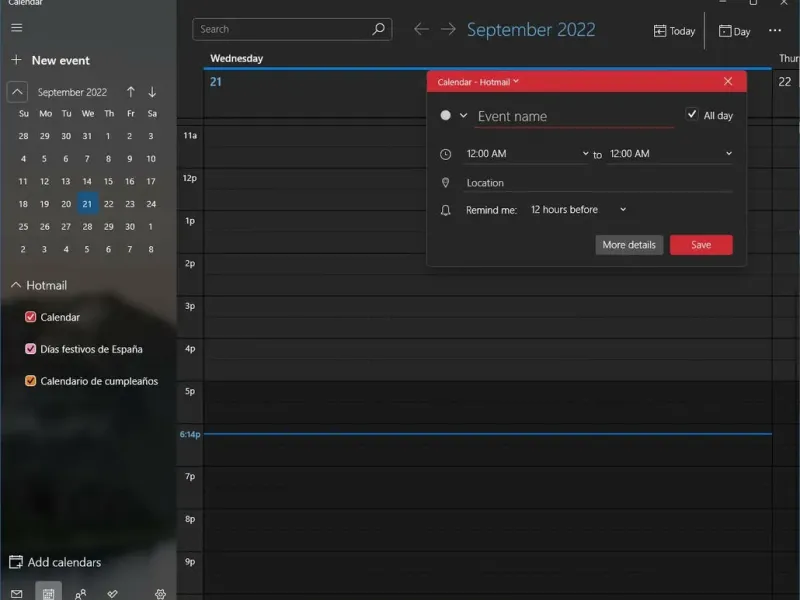Viewport: 800px width, 600px height.
Task: Open the Remind me 12 hours before dropdown
Action: pos(578,210)
